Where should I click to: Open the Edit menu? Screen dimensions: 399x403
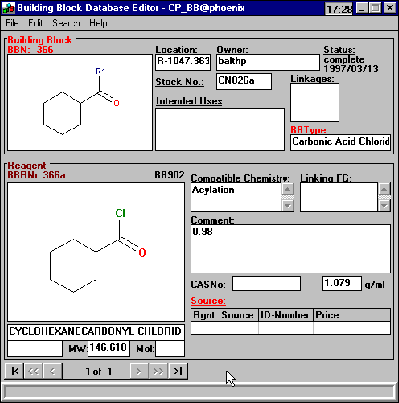[35, 23]
